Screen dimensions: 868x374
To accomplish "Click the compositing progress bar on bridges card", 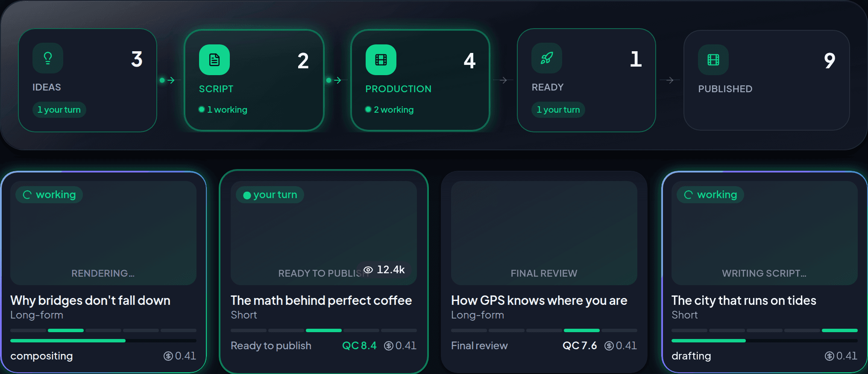I will [103, 341].
